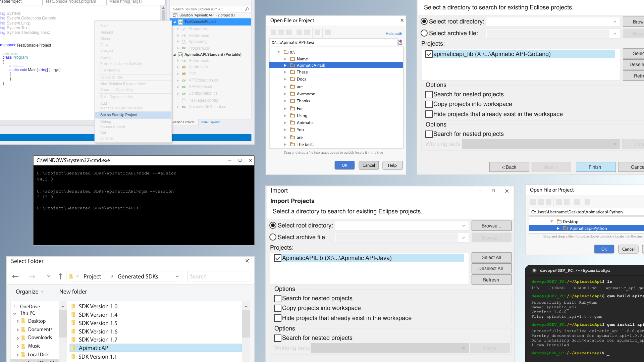This screenshot has height=362, width=644.
Task: Click the Solution 'ApimaticAPI' icon in Solution Explorer
Action: tap(175, 15)
